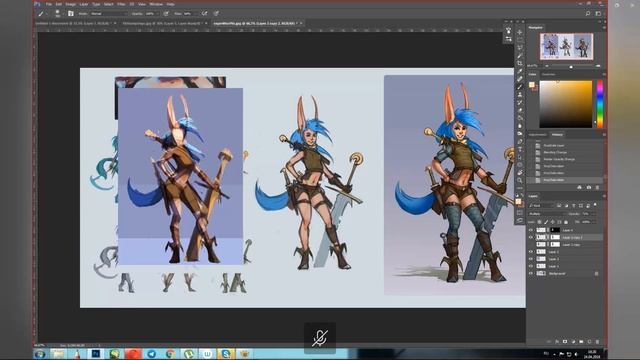640x360 pixels.
Task: Select the Brush tool in the toolbox
Action: tap(520, 87)
